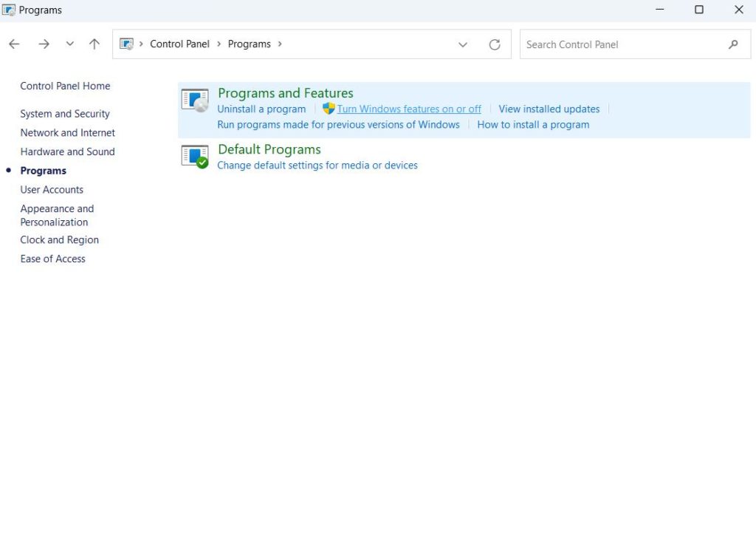This screenshot has height=549, width=756.
Task: Maximize the Programs window
Action: coord(699,10)
